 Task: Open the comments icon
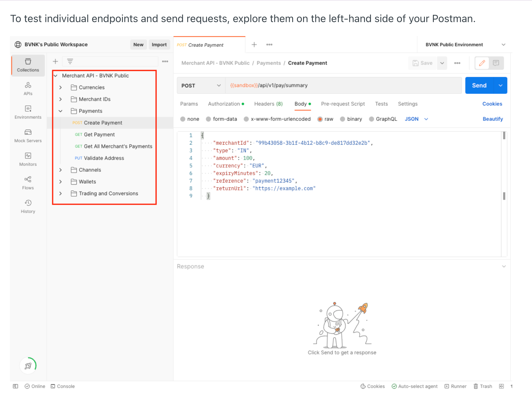496,63
